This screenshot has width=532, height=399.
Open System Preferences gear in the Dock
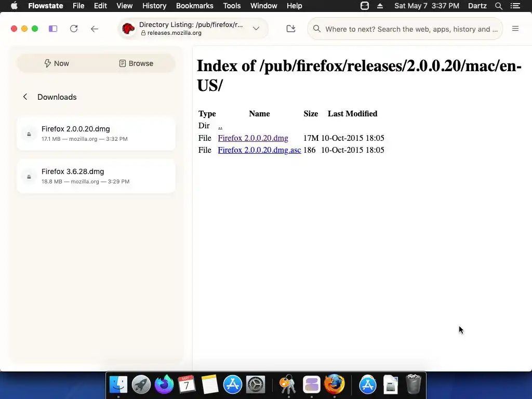[255, 384]
